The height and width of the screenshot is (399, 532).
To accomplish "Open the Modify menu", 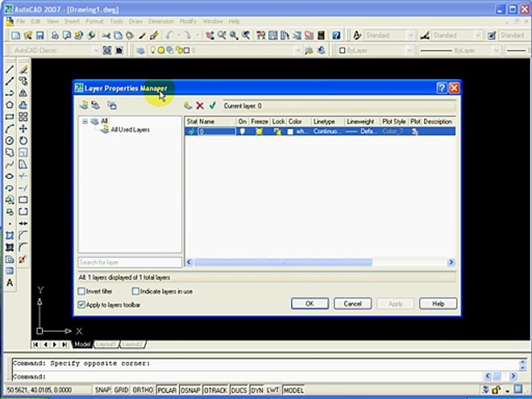I will [188, 21].
